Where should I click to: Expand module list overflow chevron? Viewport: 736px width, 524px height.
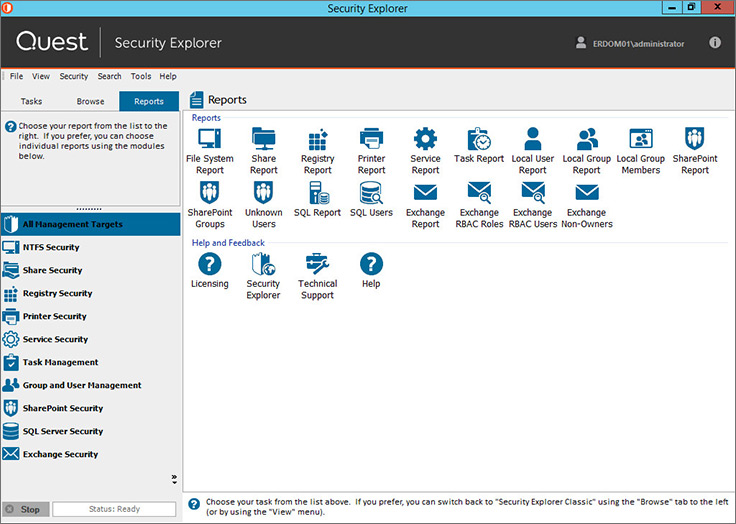tap(174, 479)
